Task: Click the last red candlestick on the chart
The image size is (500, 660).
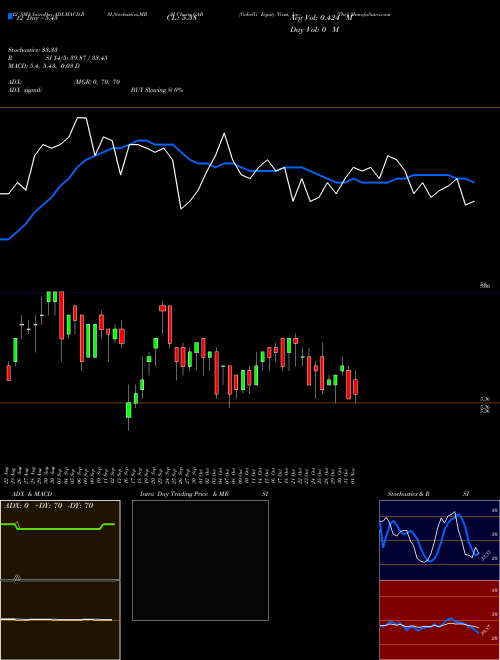Action: click(355, 387)
